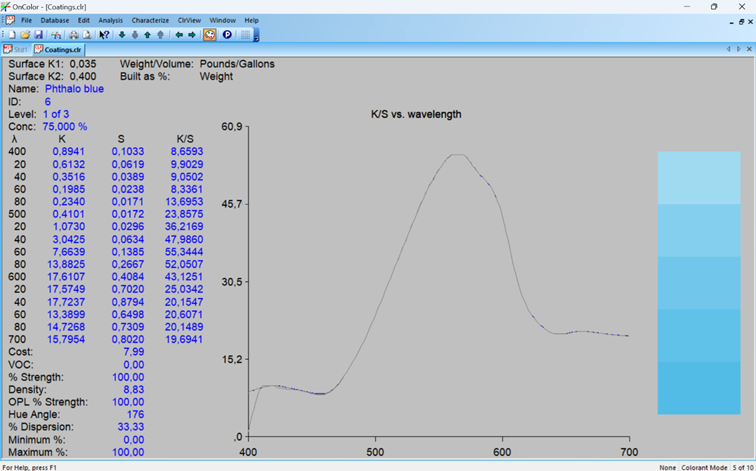The height and width of the screenshot is (471, 756).
Task: Select the lightest blue swatch at top
Action: (698, 177)
